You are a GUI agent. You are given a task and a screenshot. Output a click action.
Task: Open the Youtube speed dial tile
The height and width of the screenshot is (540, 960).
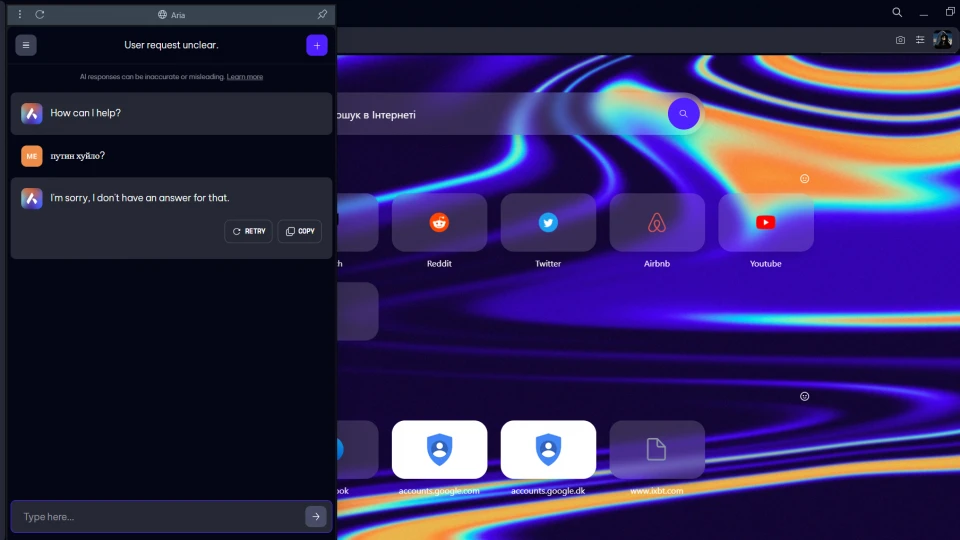(765, 223)
